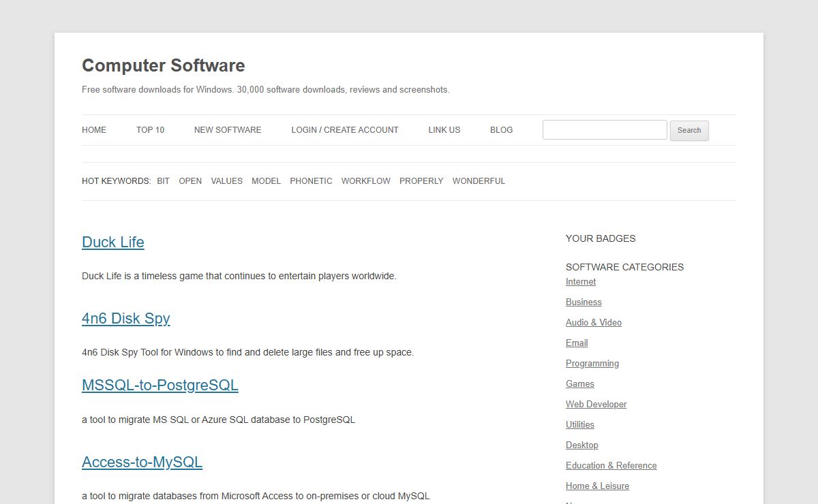Click the Duck Life description text
The height and width of the screenshot is (504, 818).
239,277
